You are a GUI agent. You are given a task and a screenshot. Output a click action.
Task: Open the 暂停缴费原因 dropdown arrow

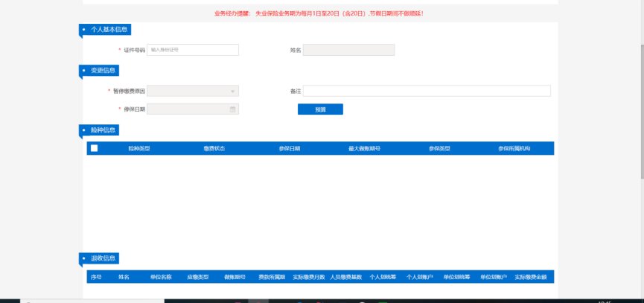tap(232, 91)
